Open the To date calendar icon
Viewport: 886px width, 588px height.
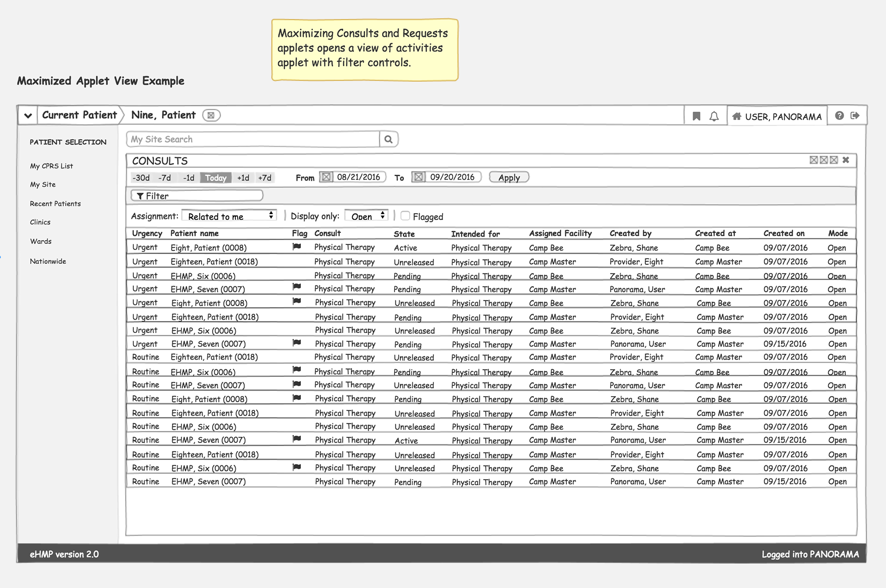click(x=419, y=177)
